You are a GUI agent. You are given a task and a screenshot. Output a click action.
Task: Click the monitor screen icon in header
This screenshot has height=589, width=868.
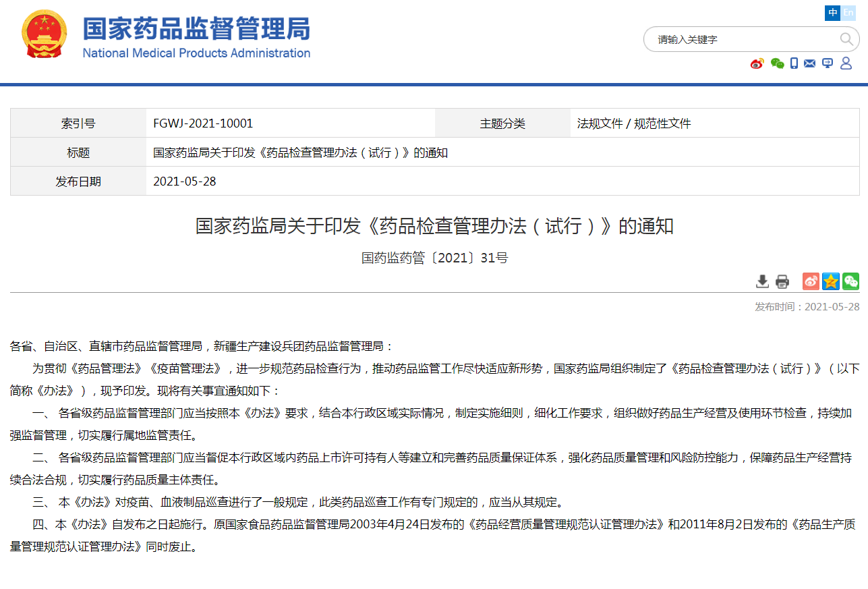[x=828, y=63]
